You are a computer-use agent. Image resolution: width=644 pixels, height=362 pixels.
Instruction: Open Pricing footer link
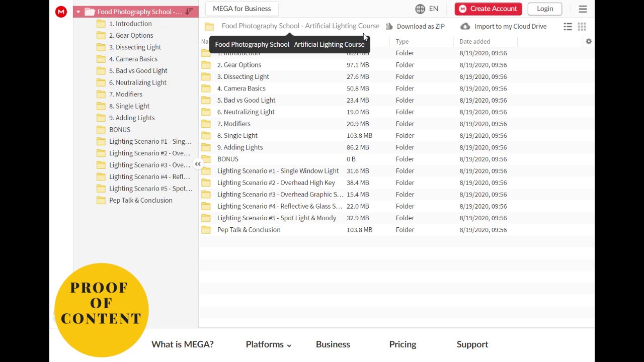[403, 344]
